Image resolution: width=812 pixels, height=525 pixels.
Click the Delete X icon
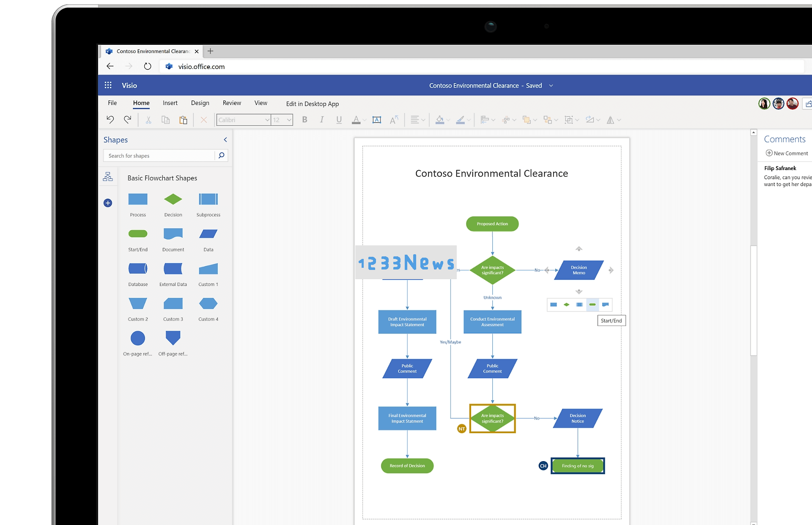204,120
